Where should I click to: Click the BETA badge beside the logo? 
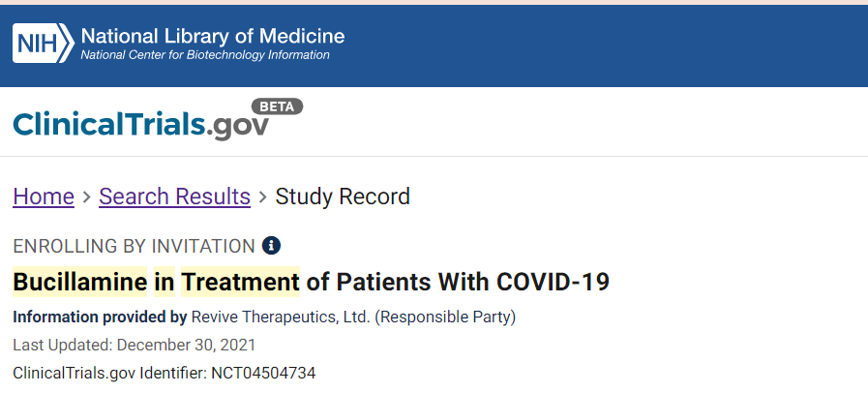click(278, 106)
